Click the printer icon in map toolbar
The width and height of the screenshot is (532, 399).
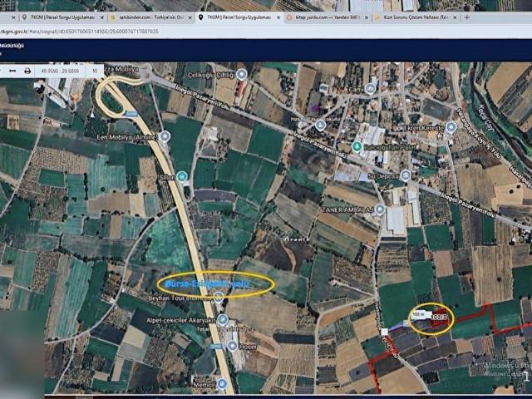click(27, 71)
